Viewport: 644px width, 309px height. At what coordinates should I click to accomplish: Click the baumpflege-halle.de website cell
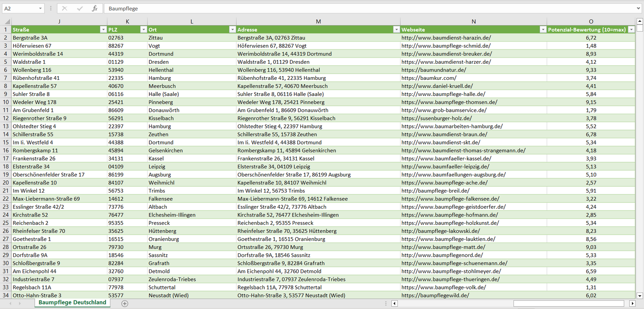coord(443,94)
